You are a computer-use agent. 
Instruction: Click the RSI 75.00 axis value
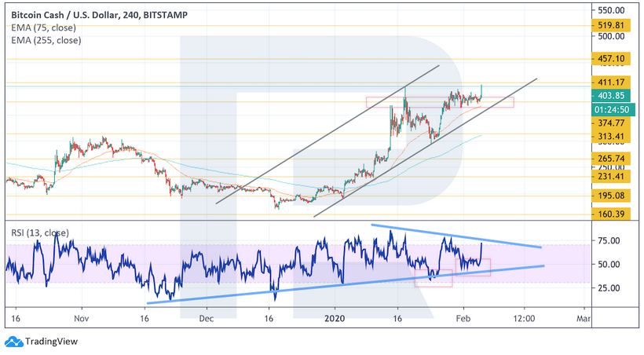609,241
